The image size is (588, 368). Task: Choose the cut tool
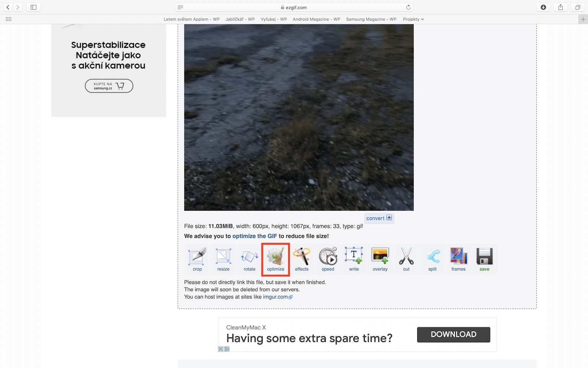click(406, 259)
